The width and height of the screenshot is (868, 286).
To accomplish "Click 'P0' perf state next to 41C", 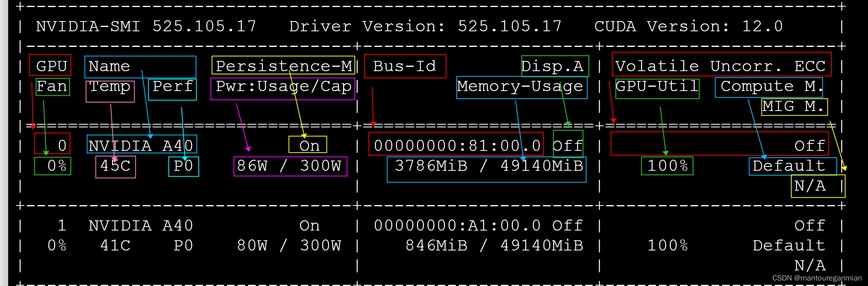I will [183, 246].
